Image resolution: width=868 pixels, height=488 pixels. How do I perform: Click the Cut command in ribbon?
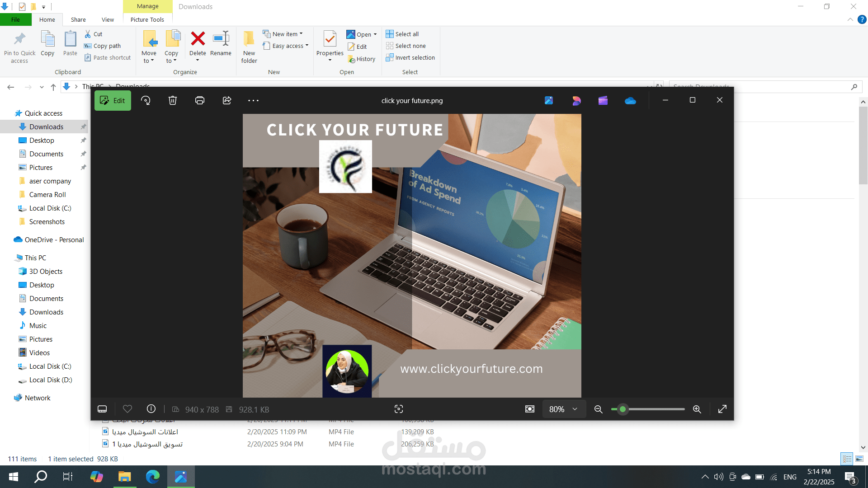(94, 34)
